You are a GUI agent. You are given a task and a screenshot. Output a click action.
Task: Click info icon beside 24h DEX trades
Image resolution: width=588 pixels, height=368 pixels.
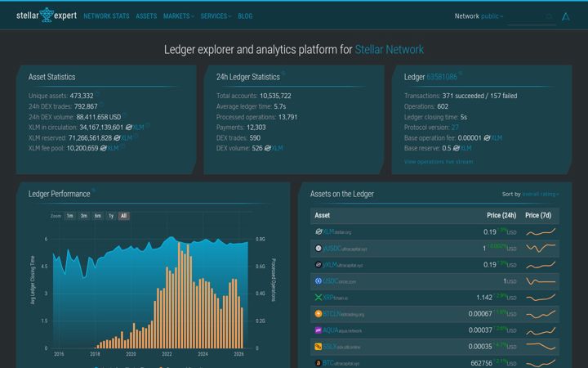101,104
